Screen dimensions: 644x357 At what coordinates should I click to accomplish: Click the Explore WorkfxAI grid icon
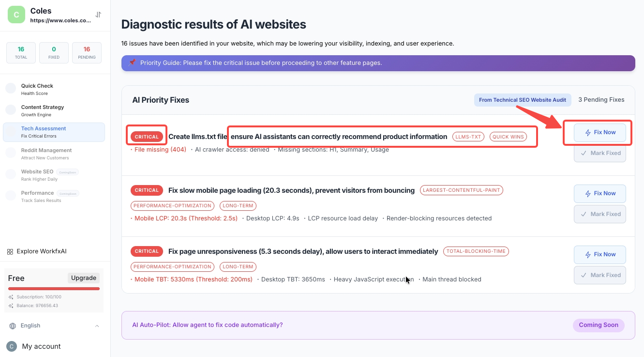(10, 251)
